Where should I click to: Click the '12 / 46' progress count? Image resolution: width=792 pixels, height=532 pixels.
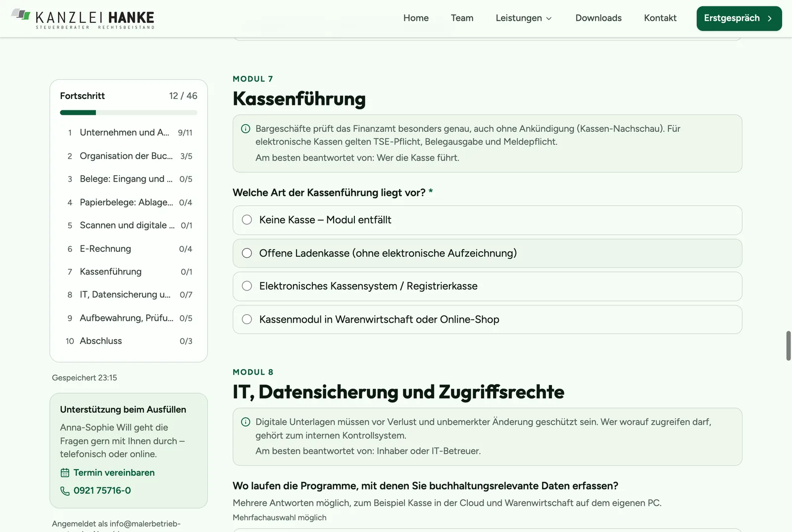tap(183, 96)
